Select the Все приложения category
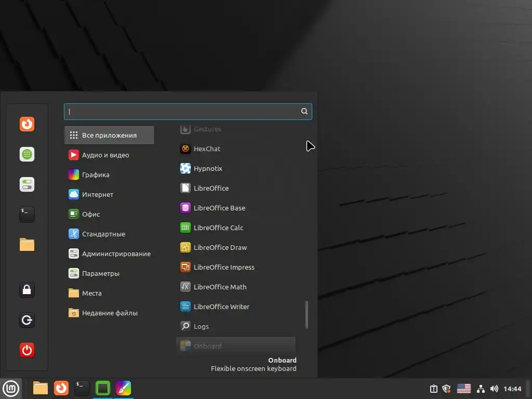 pos(109,135)
